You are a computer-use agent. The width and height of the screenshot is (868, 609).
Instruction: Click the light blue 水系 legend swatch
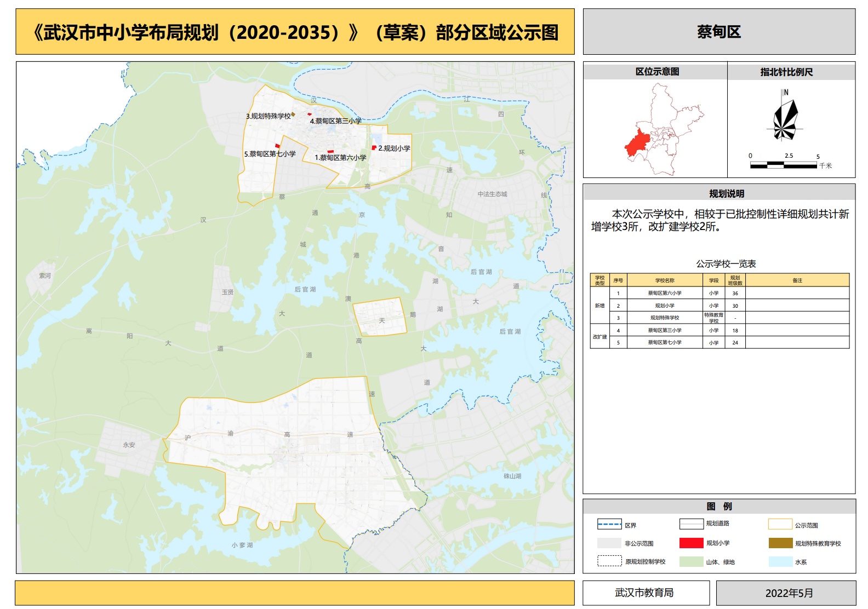(x=780, y=561)
